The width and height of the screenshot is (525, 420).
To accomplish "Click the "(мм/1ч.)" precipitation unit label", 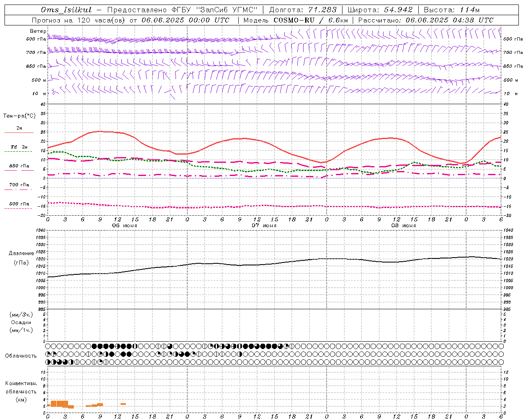I will point(21,330).
